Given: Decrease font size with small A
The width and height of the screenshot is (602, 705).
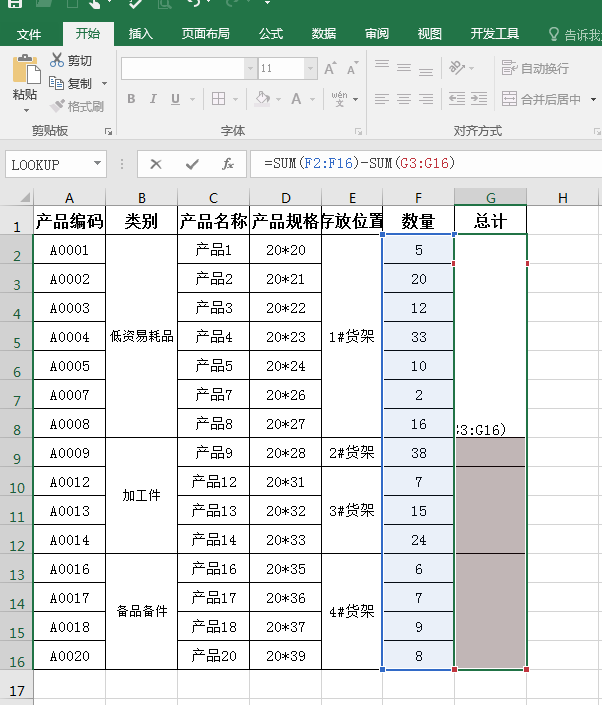Looking at the screenshot, I should (x=352, y=68).
